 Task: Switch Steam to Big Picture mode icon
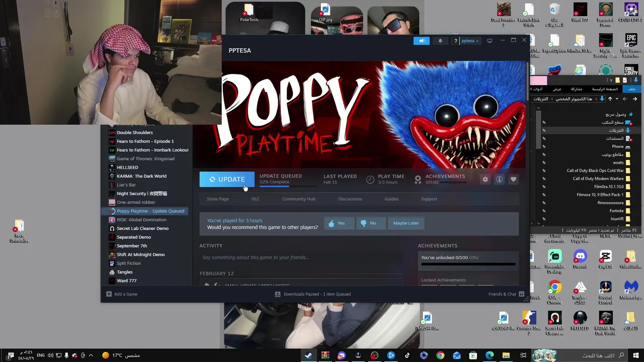[490, 41]
